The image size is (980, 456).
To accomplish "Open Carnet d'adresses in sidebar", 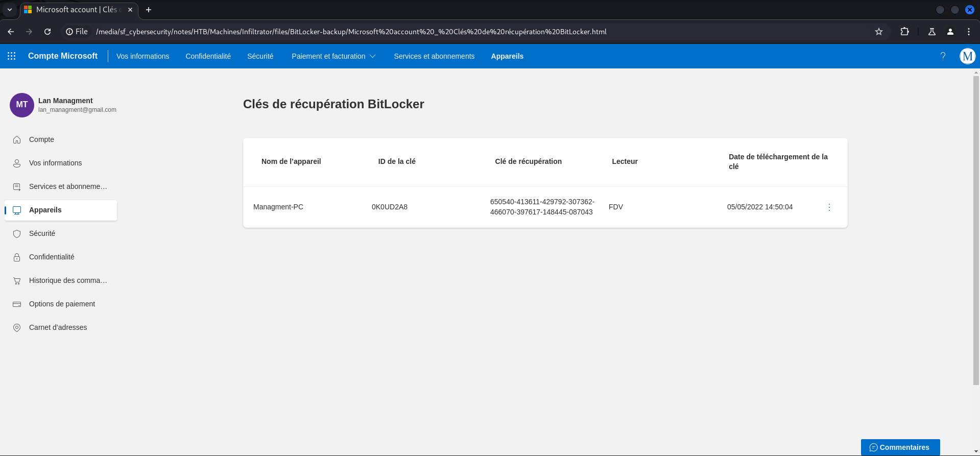I will pos(58,327).
